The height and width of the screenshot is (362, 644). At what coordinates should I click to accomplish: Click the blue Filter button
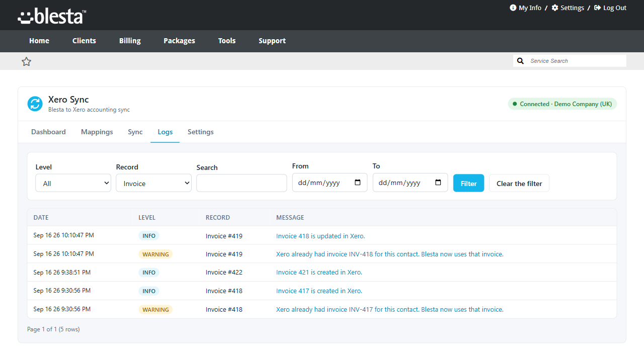(468, 183)
